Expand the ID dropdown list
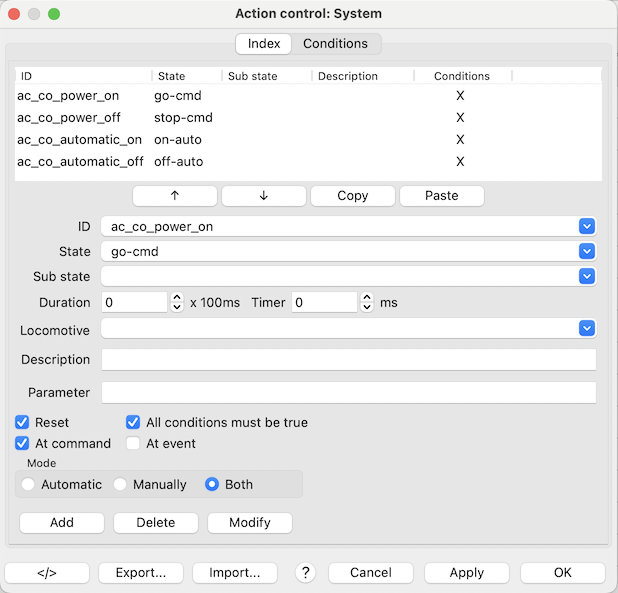The width and height of the screenshot is (618, 593). 587,226
